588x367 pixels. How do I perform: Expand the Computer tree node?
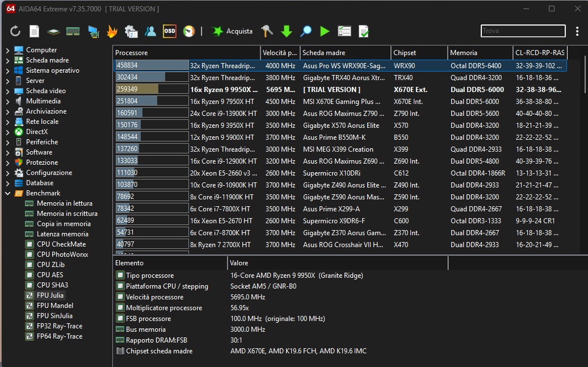point(7,50)
